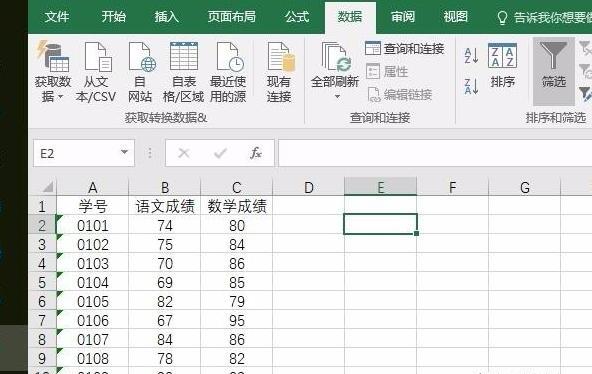Viewport: 592px width, 374px height.
Task: Select column C header
Action: click(x=237, y=187)
